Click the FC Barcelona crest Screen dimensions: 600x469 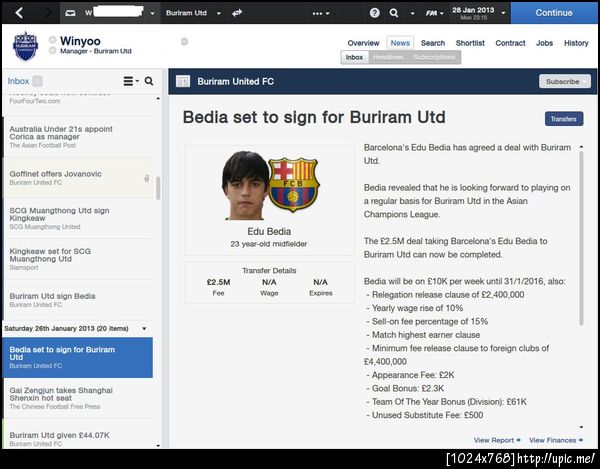coord(293,184)
